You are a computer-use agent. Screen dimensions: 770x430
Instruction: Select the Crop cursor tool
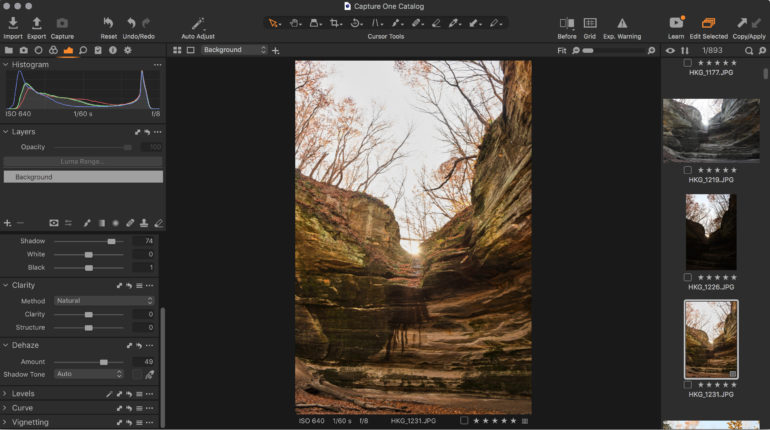[336, 22]
